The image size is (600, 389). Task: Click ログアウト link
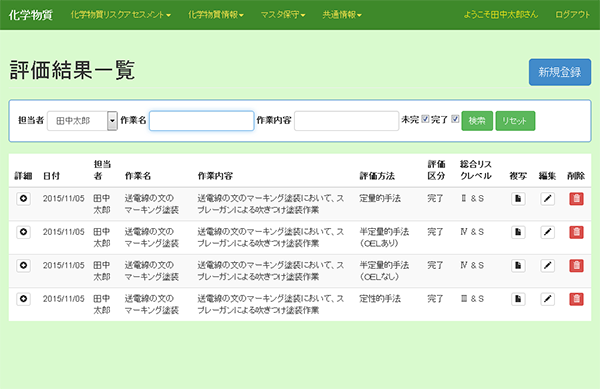572,15
